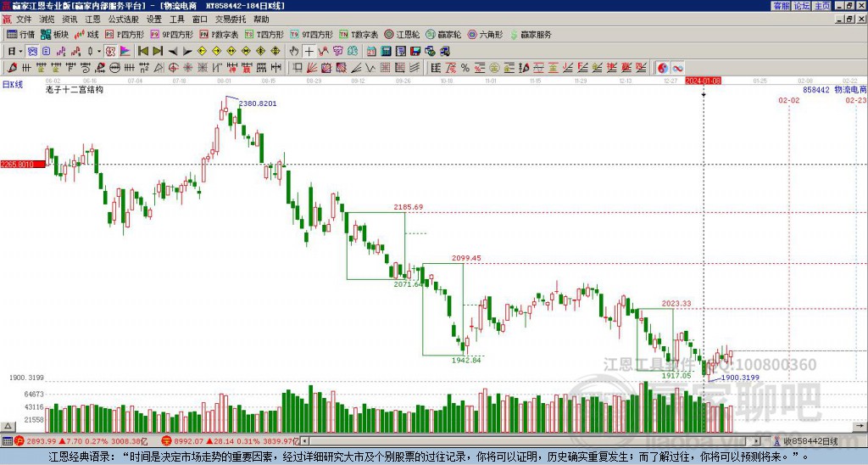Open the 文件 menu
The height and width of the screenshot is (465, 868).
tap(23, 20)
